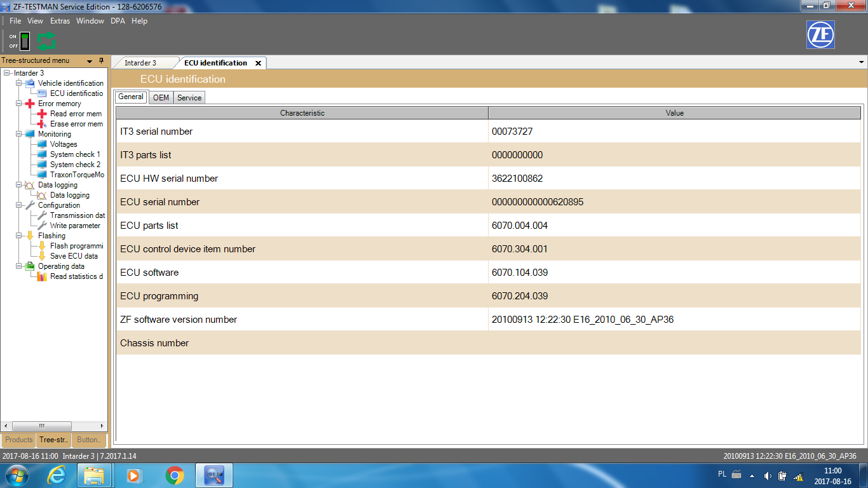868x488 pixels.
Task: Switch to the Service tab
Action: click(x=189, y=97)
